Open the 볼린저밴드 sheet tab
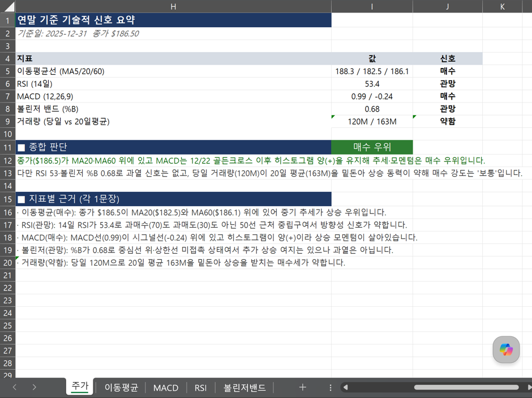This screenshot has width=532, height=398. 244,387
